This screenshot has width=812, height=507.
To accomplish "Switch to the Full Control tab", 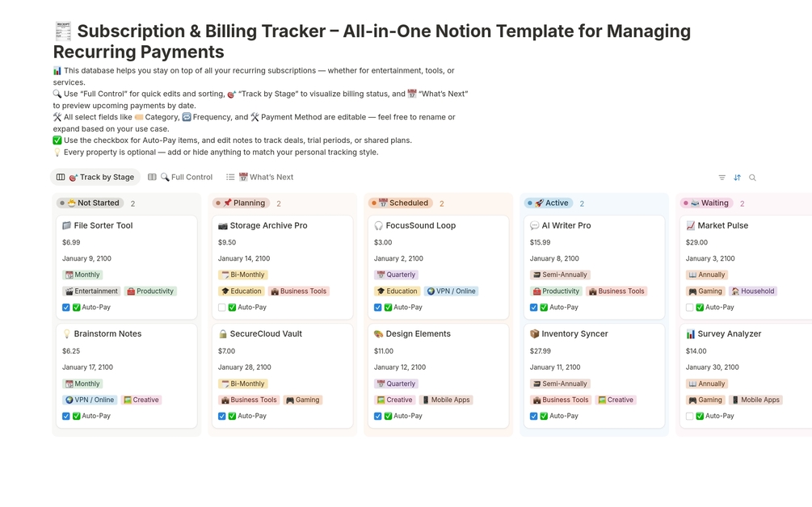I will coord(186,177).
